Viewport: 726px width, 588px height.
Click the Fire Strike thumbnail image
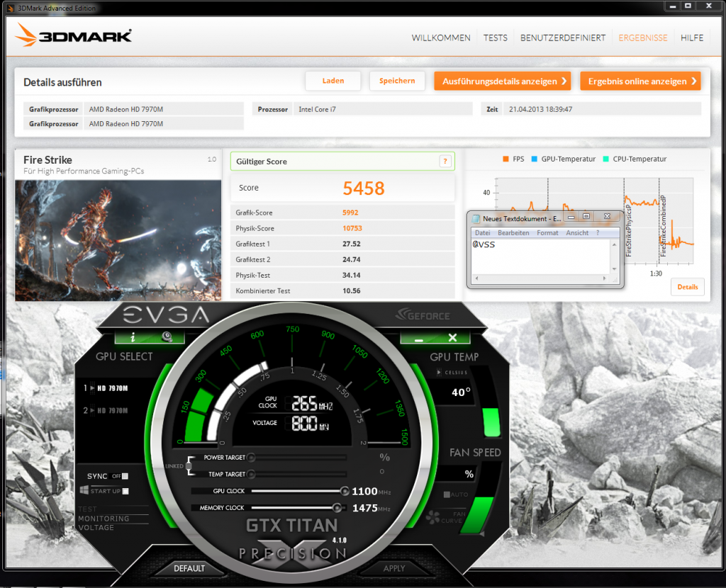[118, 241]
